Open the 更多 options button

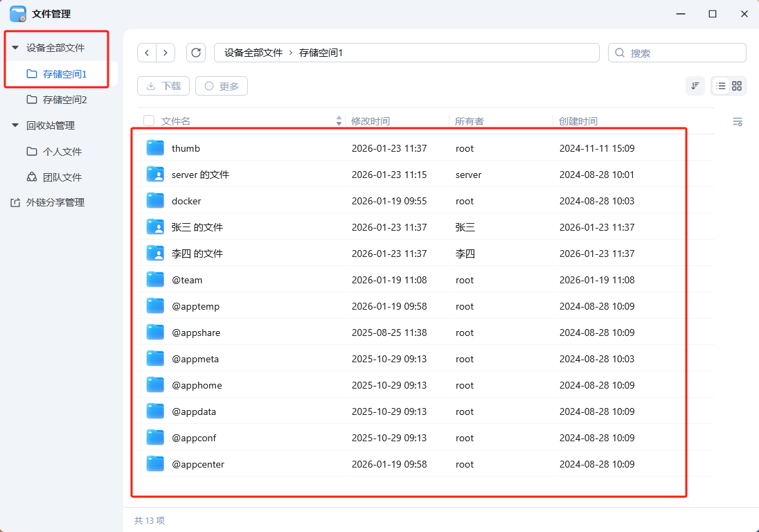tap(221, 86)
